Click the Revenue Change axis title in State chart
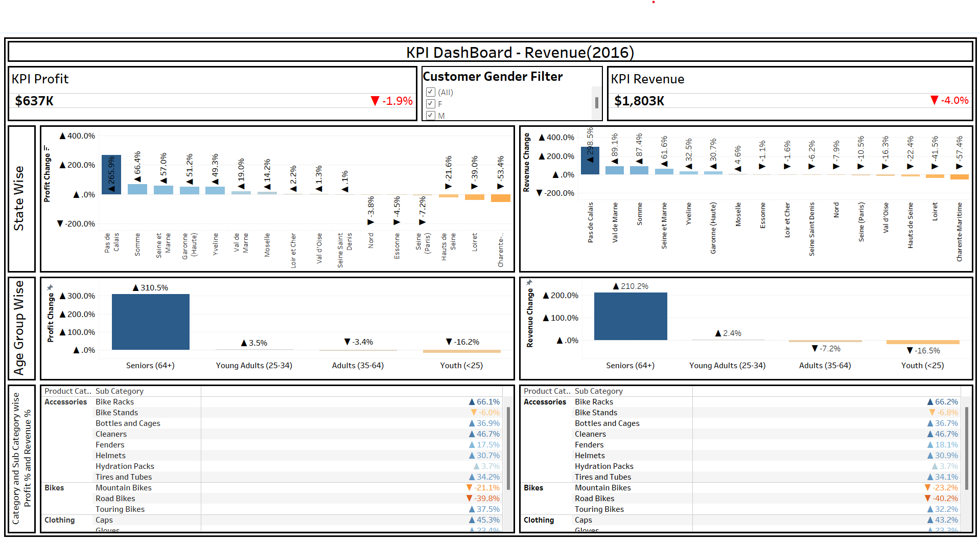 point(526,163)
